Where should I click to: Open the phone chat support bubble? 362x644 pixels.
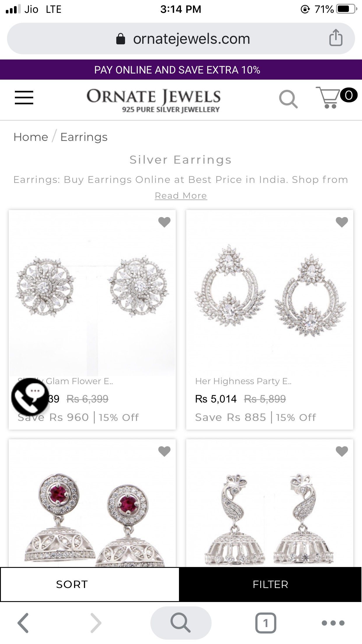pyautogui.click(x=30, y=397)
